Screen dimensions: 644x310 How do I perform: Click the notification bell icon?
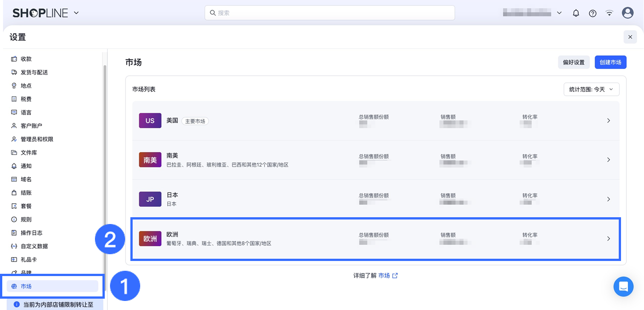pyautogui.click(x=576, y=13)
